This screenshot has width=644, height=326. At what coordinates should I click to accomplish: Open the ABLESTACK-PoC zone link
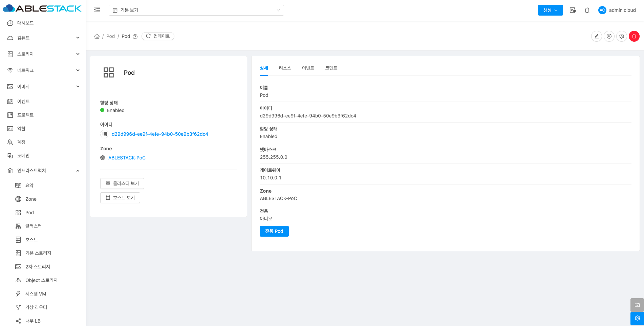click(x=127, y=158)
